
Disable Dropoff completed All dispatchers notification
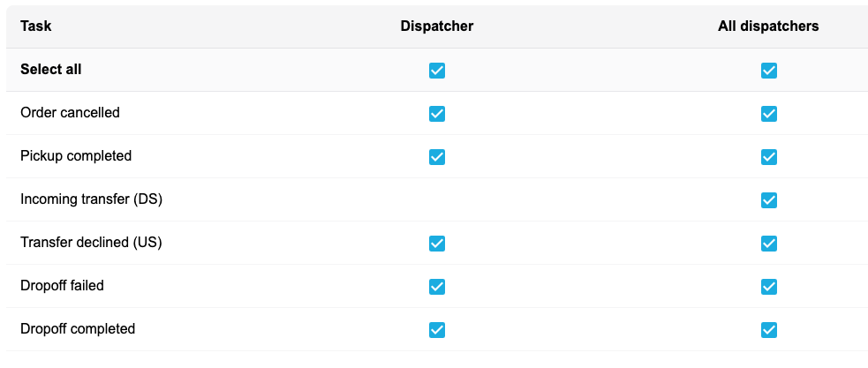(x=768, y=330)
